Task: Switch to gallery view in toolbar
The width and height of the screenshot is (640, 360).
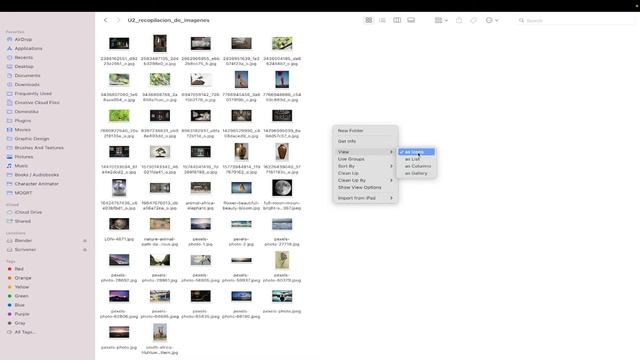Action: (x=411, y=20)
